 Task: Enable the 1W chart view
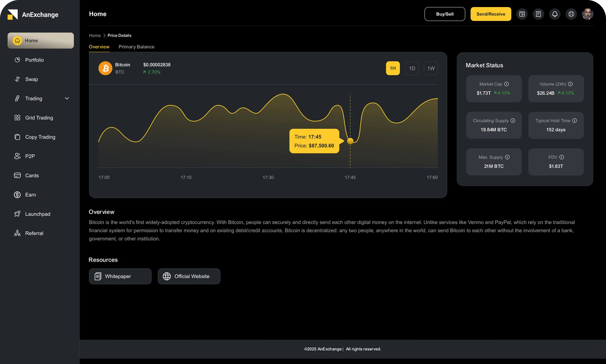click(x=431, y=68)
